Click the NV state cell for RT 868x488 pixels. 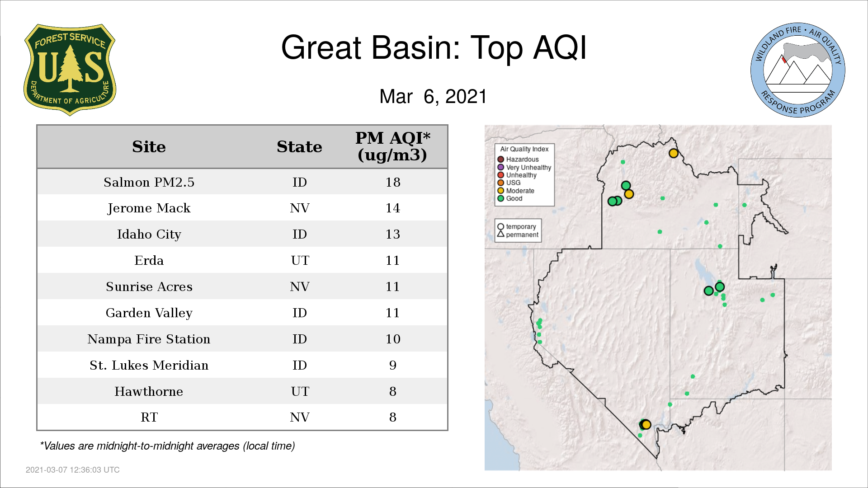click(x=300, y=418)
